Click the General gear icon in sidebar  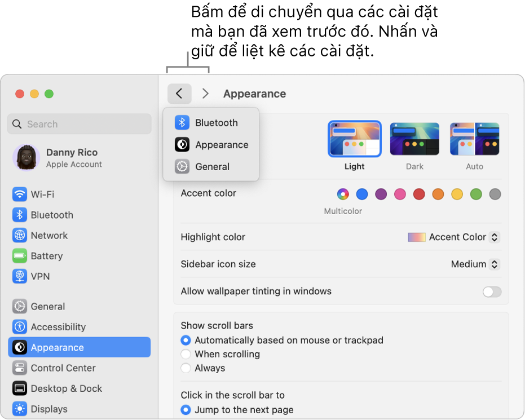pos(20,306)
